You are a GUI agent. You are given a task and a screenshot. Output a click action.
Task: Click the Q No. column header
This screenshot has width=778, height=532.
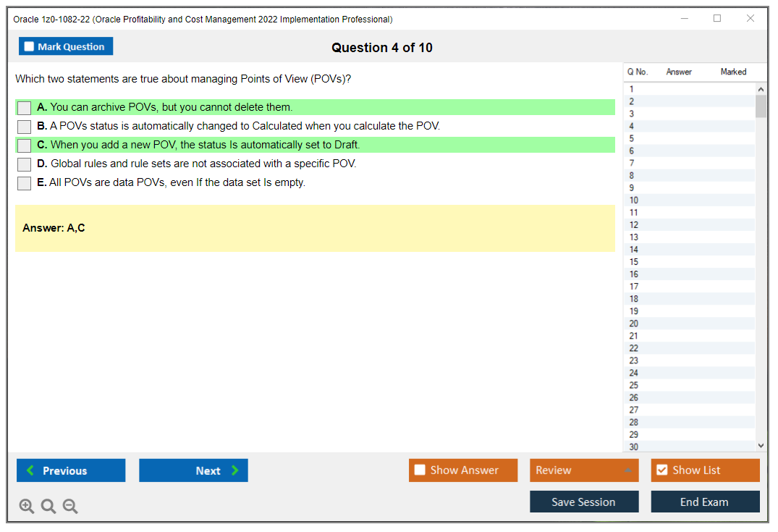(637, 72)
